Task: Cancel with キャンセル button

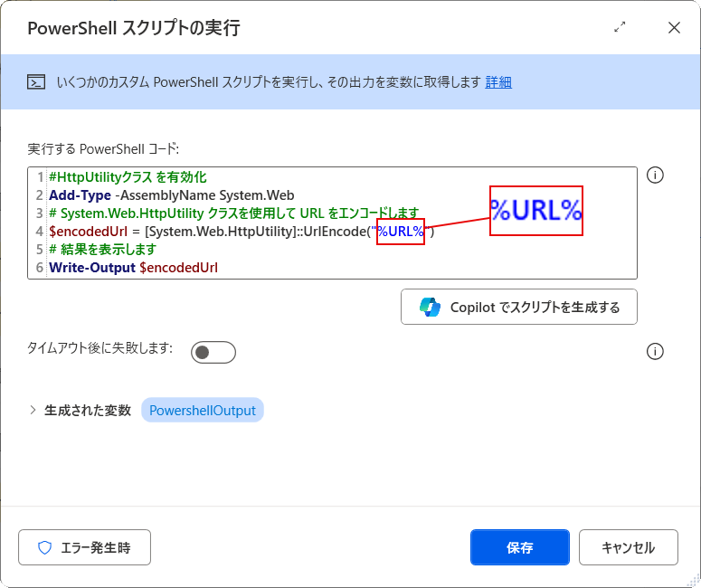Action: pos(628,547)
